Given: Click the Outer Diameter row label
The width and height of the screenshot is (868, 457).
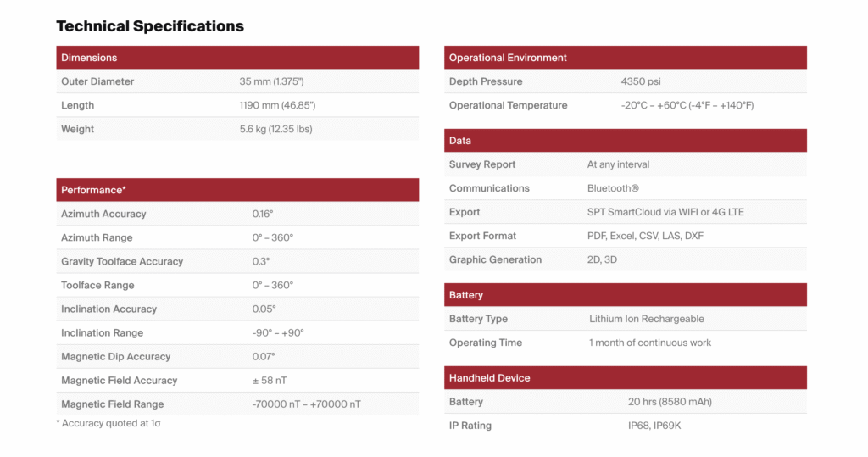Looking at the screenshot, I should pos(97,81).
